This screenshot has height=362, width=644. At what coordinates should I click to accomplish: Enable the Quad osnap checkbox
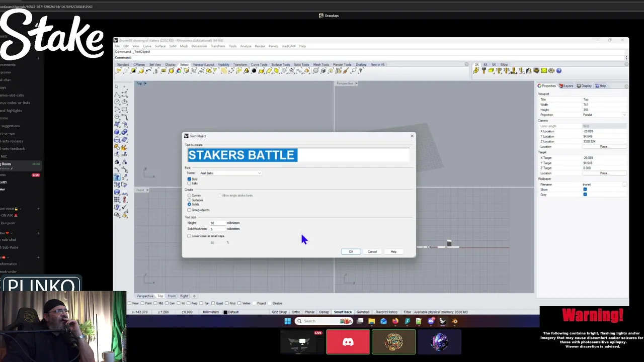(x=214, y=303)
